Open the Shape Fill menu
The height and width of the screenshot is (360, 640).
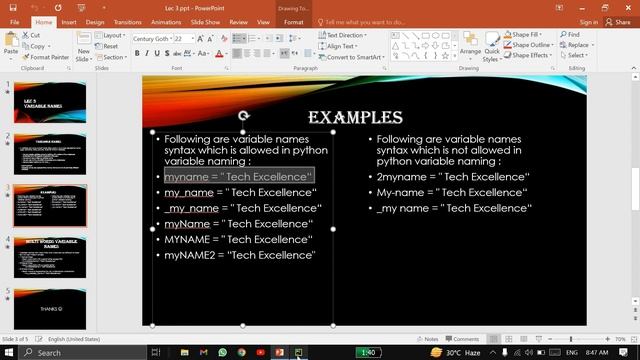coord(523,35)
